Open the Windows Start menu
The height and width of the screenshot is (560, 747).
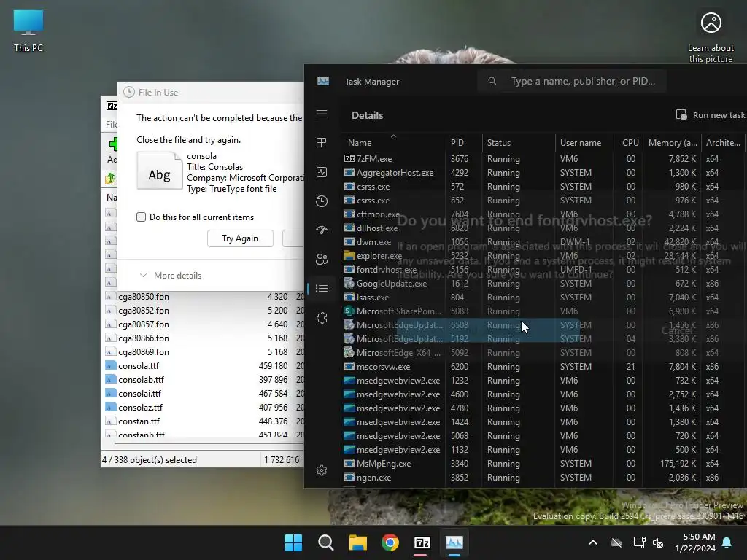point(293,542)
